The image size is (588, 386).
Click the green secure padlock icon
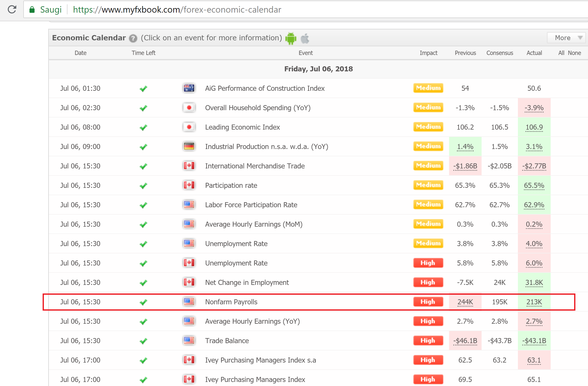point(32,10)
